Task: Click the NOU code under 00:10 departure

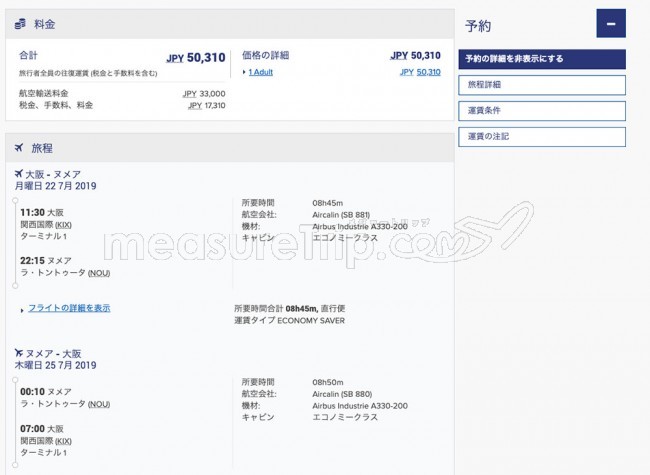Action: [x=99, y=403]
